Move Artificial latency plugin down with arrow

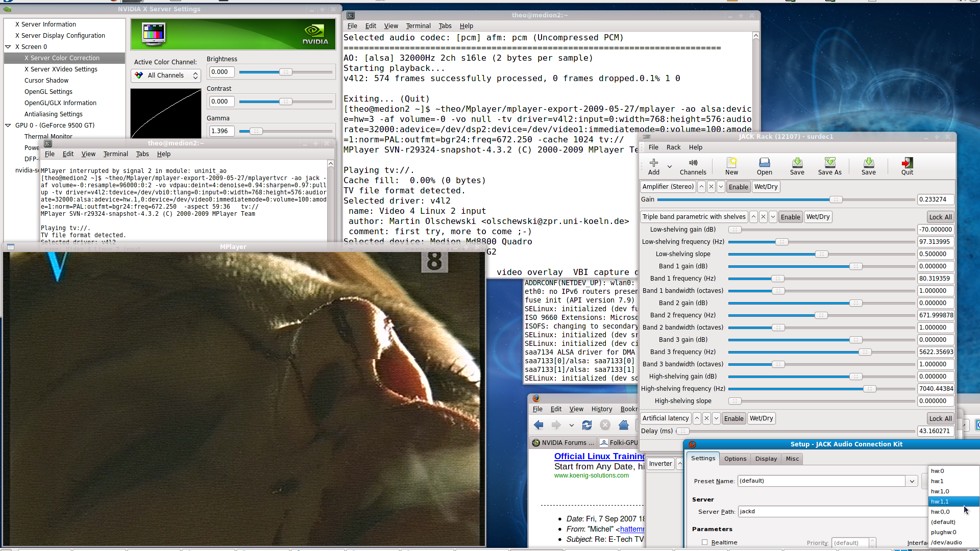[x=716, y=418]
